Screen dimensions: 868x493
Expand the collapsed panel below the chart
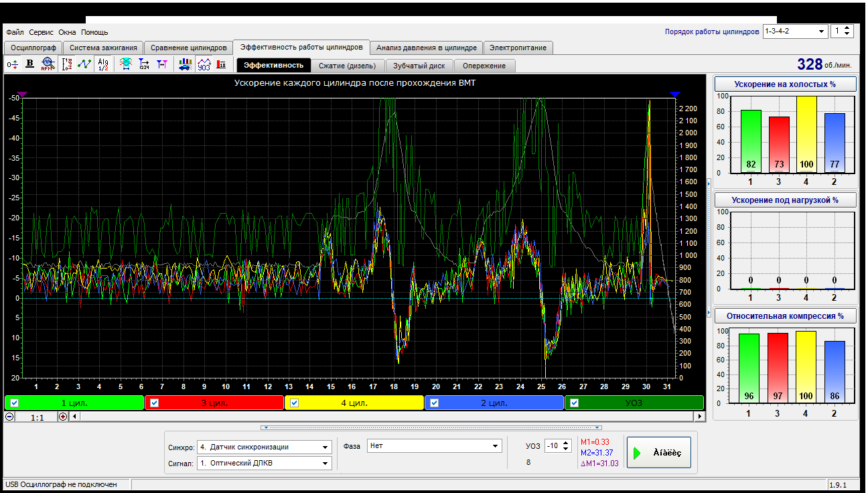pos(433,427)
